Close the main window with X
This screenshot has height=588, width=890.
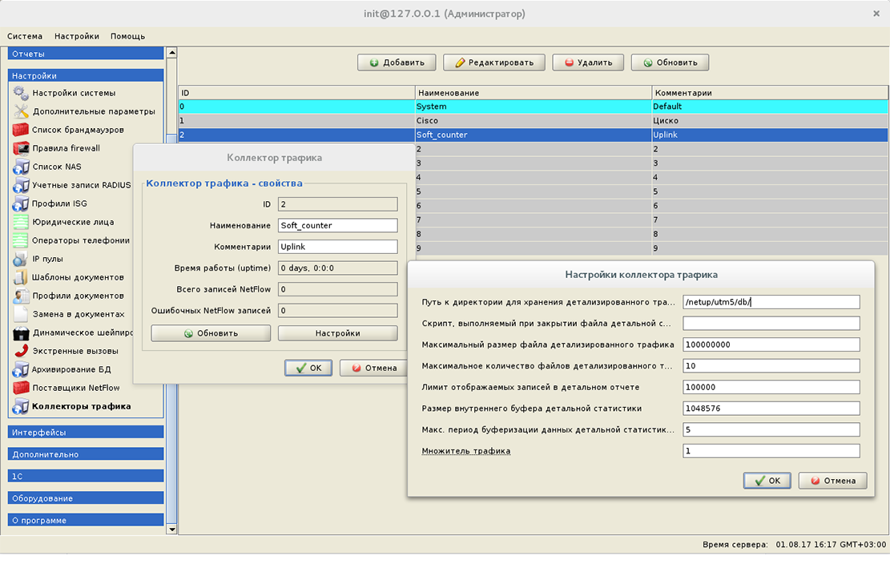876,14
